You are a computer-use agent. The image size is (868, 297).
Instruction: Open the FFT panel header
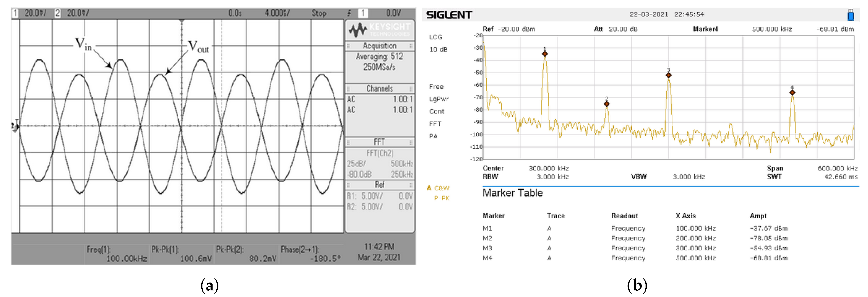point(380,142)
